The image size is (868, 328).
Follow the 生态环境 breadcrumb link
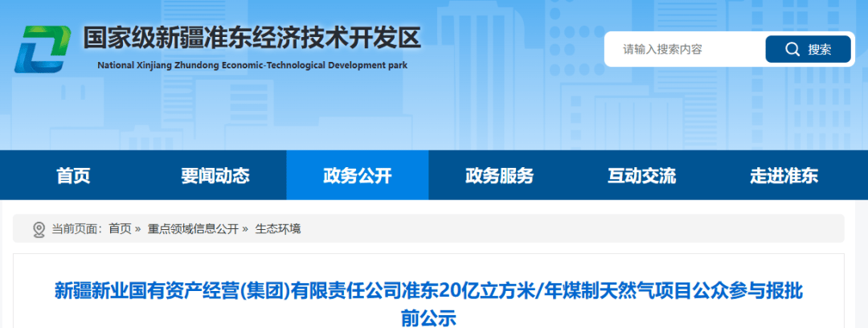278,229
